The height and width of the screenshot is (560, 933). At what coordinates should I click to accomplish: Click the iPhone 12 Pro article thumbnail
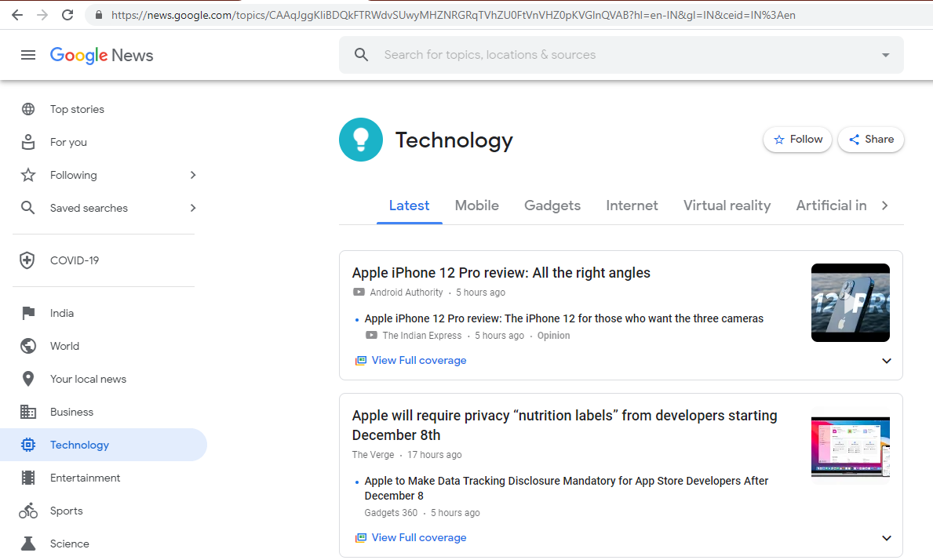[x=850, y=303]
